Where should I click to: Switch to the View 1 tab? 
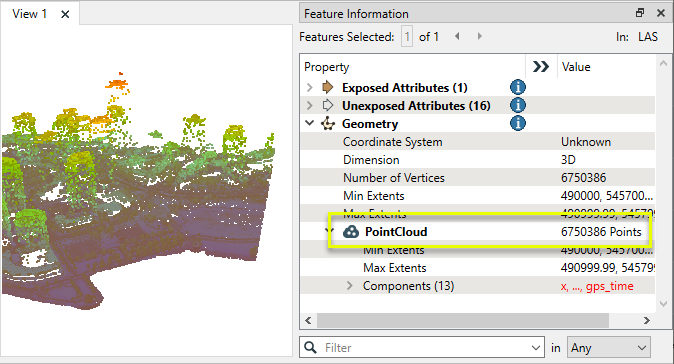point(30,14)
